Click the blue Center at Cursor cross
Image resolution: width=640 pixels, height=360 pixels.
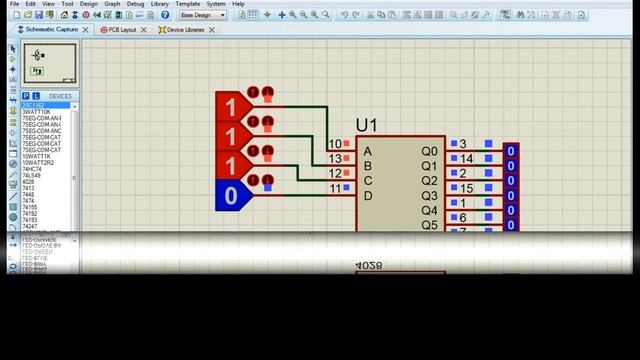(282, 15)
